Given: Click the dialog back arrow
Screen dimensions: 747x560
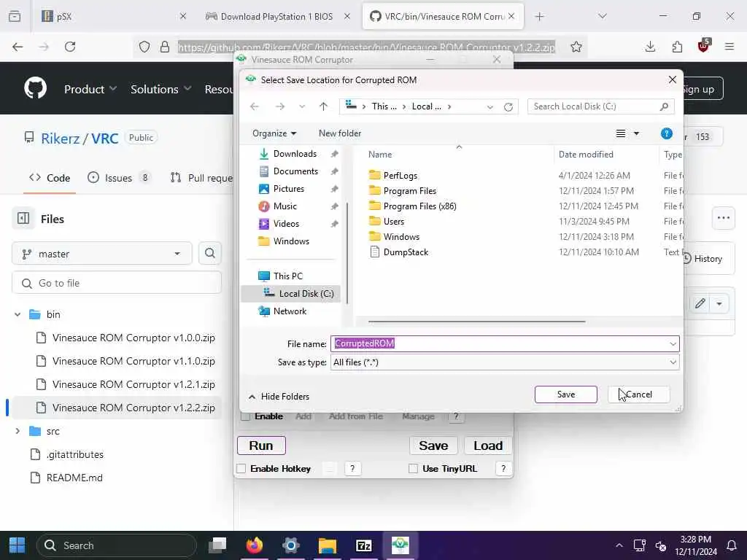Looking at the screenshot, I should click(255, 106).
